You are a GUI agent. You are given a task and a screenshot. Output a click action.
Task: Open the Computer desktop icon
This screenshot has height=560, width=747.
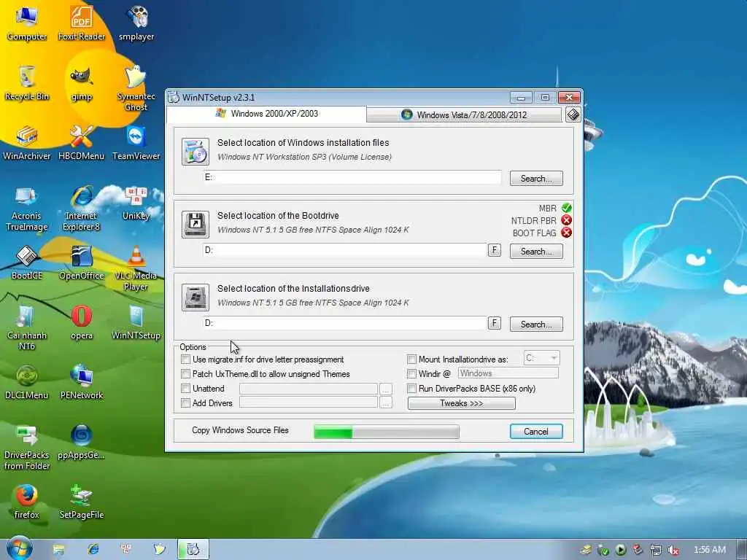tap(27, 23)
